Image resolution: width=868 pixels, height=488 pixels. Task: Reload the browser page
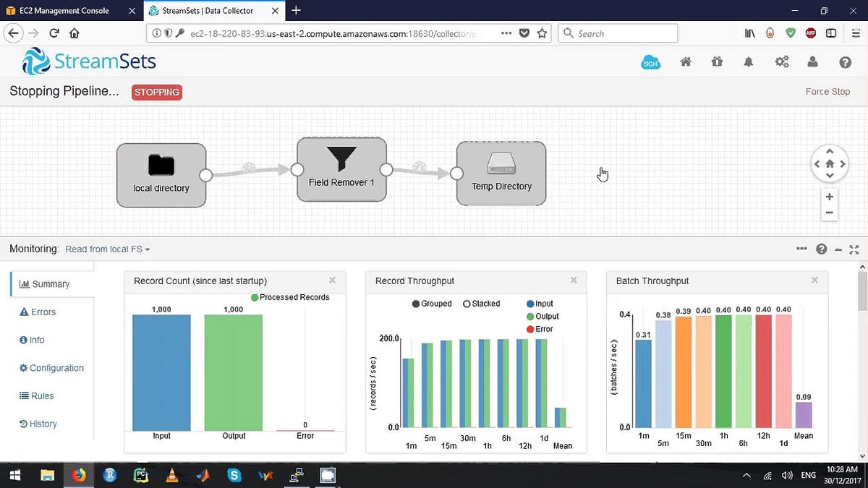[54, 33]
